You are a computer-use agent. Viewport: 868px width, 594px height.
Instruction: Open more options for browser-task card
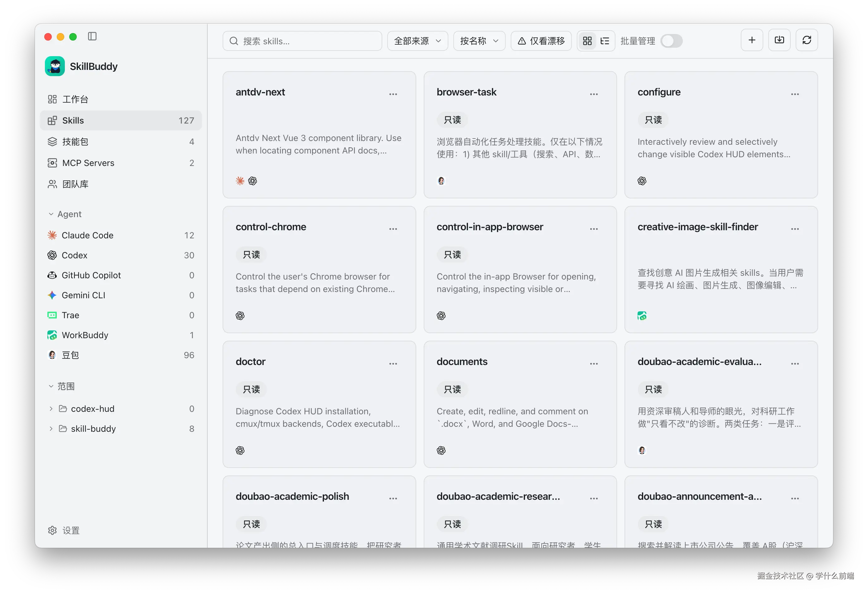tap(594, 94)
